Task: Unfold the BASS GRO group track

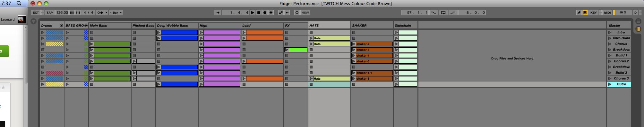Action: pyautogui.click(x=86, y=26)
